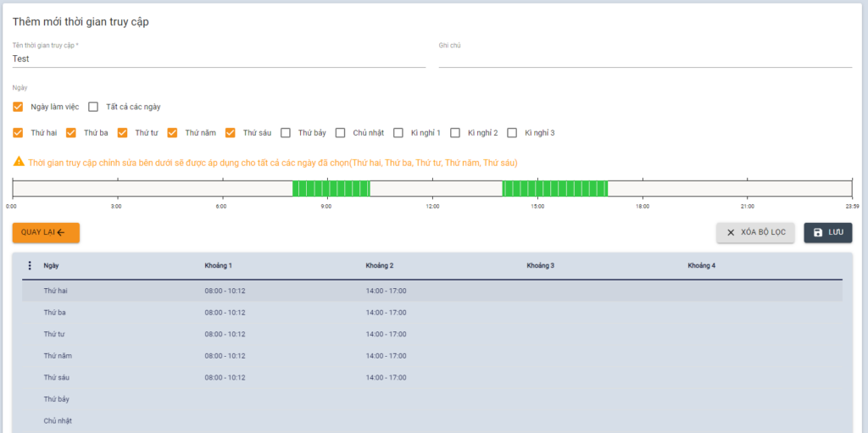868x433 pixels.
Task: Click the floppy disk save icon
Action: pyautogui.click(x=818, y=233)
